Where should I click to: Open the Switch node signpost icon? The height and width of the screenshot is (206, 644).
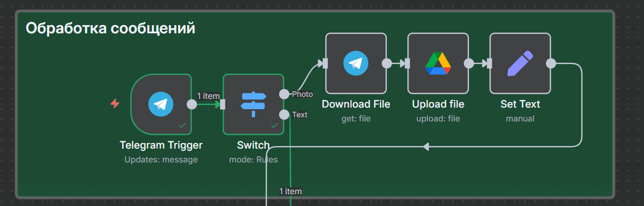[x=253, y=105]
